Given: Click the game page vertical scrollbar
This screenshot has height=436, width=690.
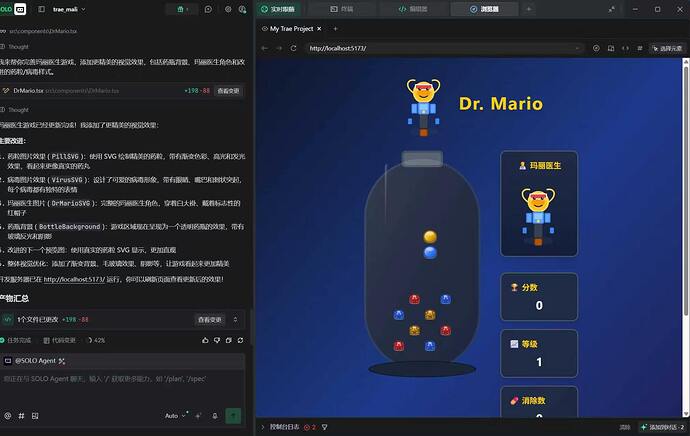Looking at the screenshot, I should click(x=686, y=189).
